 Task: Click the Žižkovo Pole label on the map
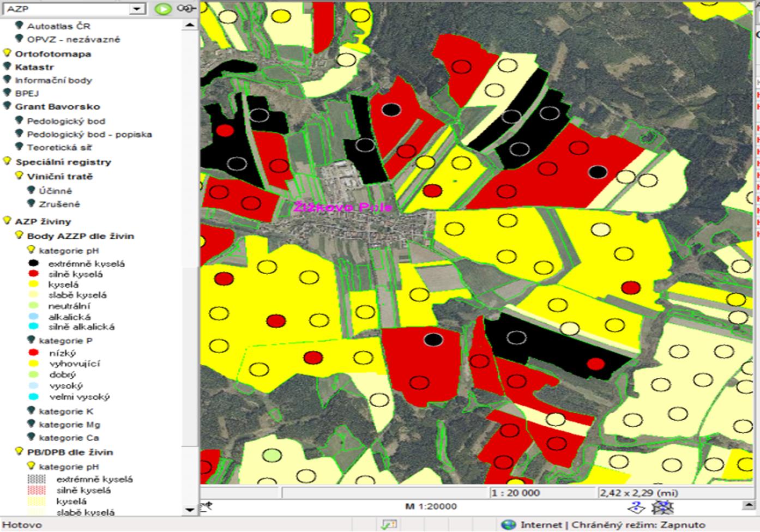pos(342,207)
